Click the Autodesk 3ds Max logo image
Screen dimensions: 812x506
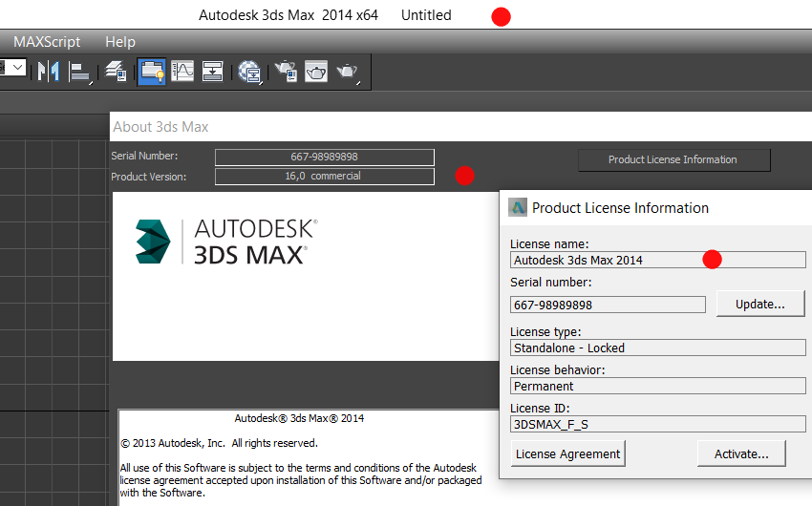(226, 242)
